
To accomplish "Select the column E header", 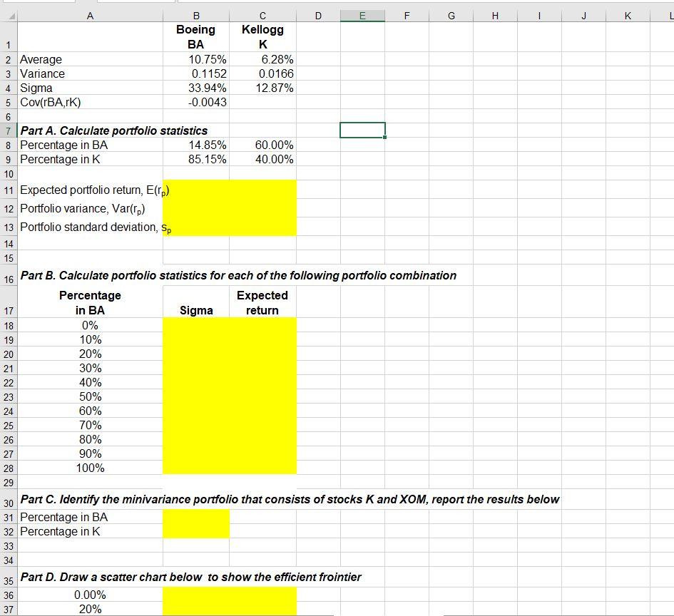I will pos(363,14).
